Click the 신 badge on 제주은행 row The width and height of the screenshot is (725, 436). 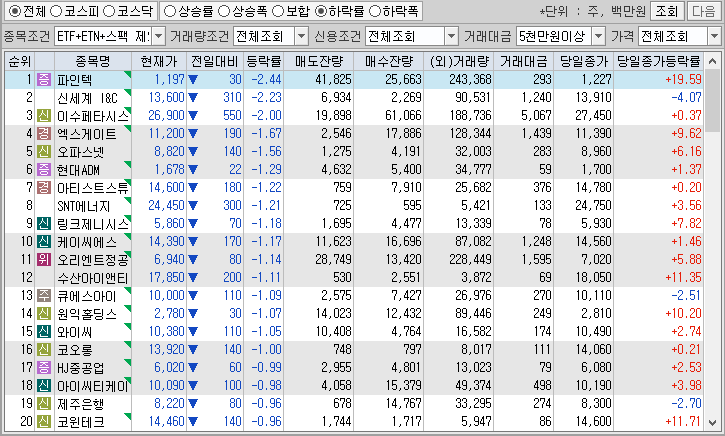(x=44, y=404)
